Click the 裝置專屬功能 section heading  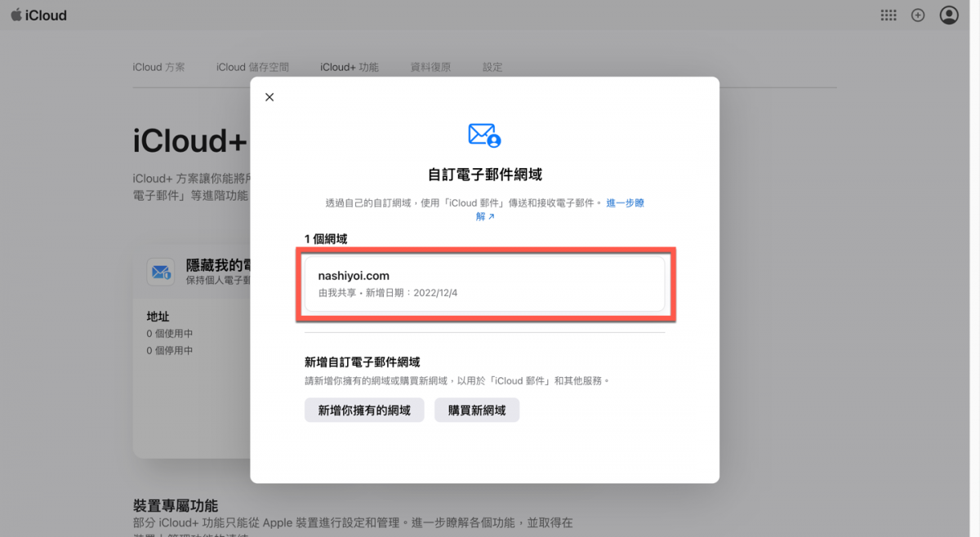pos(176,506)
